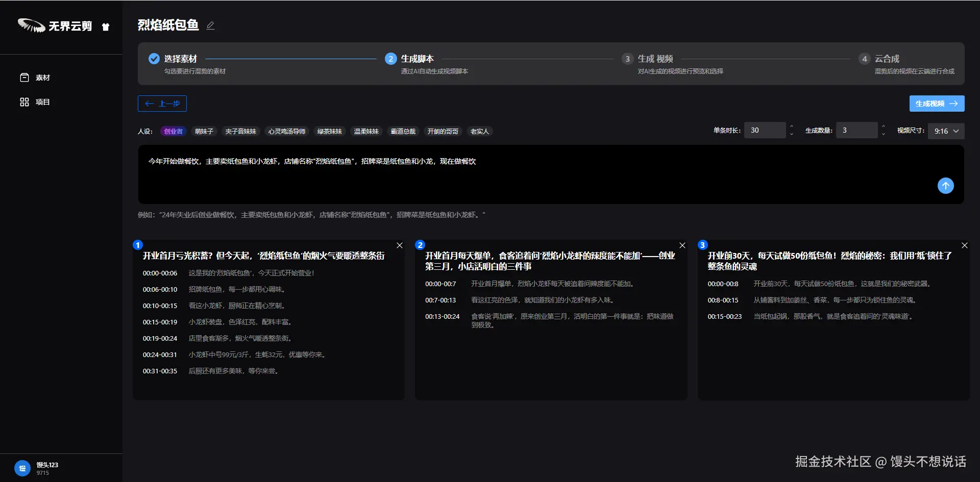Click the step 4 云合成 circle

coord(865,59)
